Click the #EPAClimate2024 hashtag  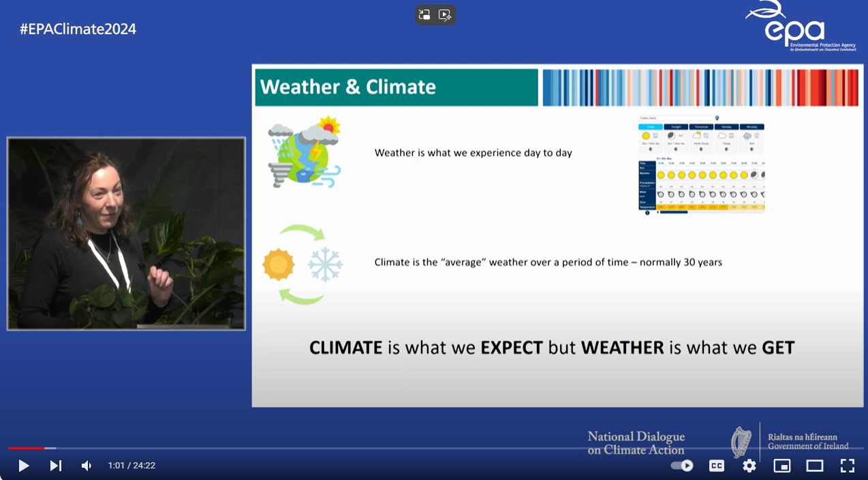(78, 29)
